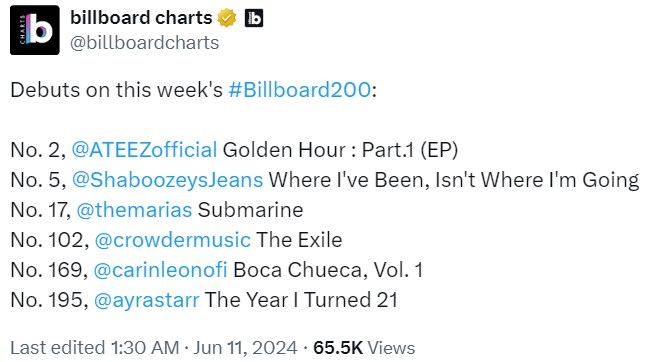Click the Boca Chueca, Vol. 1 text
The image size is (670, 362).
pyautogui.click(x=328, y=270)
